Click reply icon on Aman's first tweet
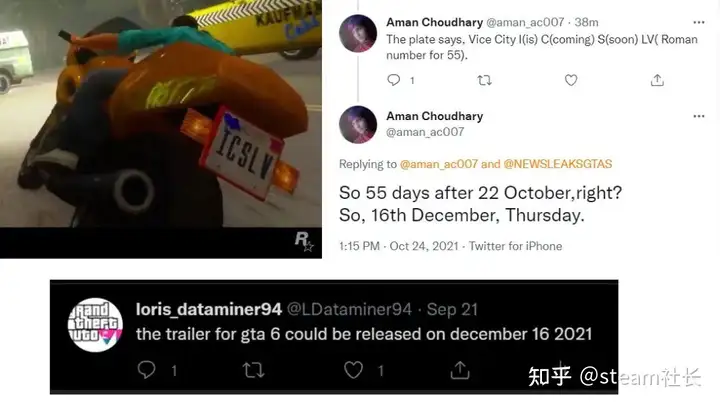Image resolution: width=720 pixels, height=407 pixels. 394,80
